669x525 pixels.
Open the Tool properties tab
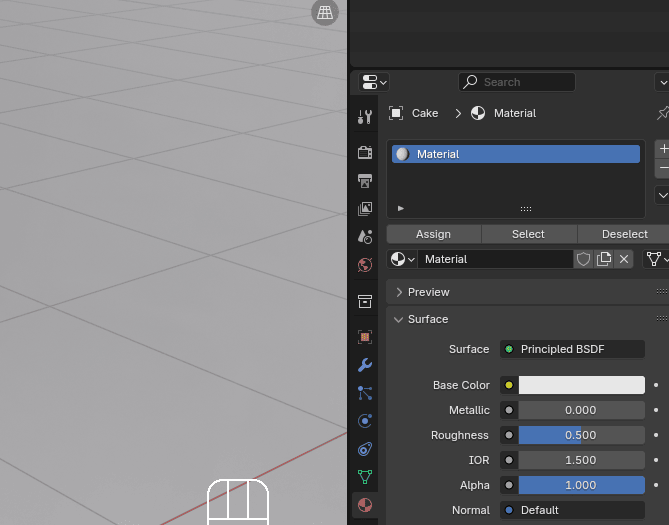[365, 116]
